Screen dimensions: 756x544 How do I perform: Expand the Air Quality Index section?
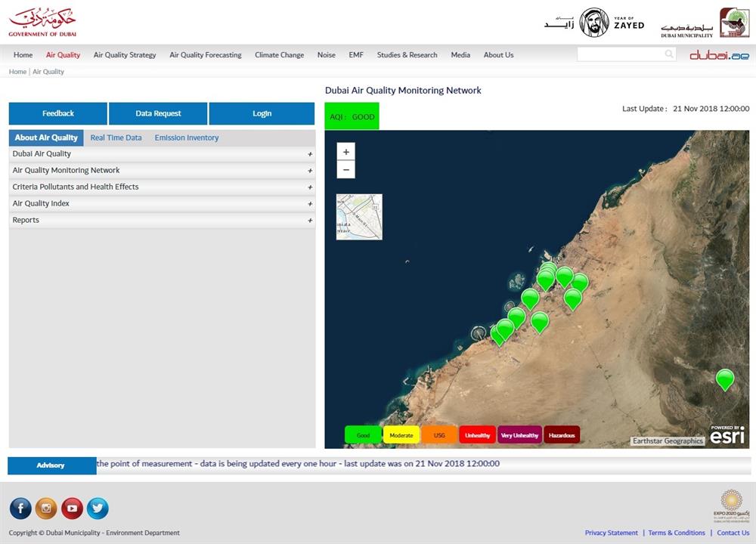click(x=162, y=204)
